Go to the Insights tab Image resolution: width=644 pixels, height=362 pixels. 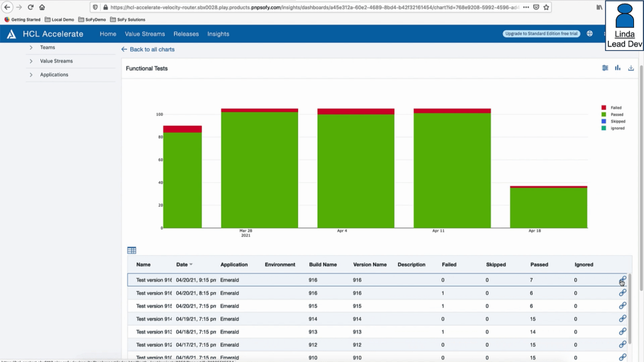pyautogui.click(x=218, y=34)
